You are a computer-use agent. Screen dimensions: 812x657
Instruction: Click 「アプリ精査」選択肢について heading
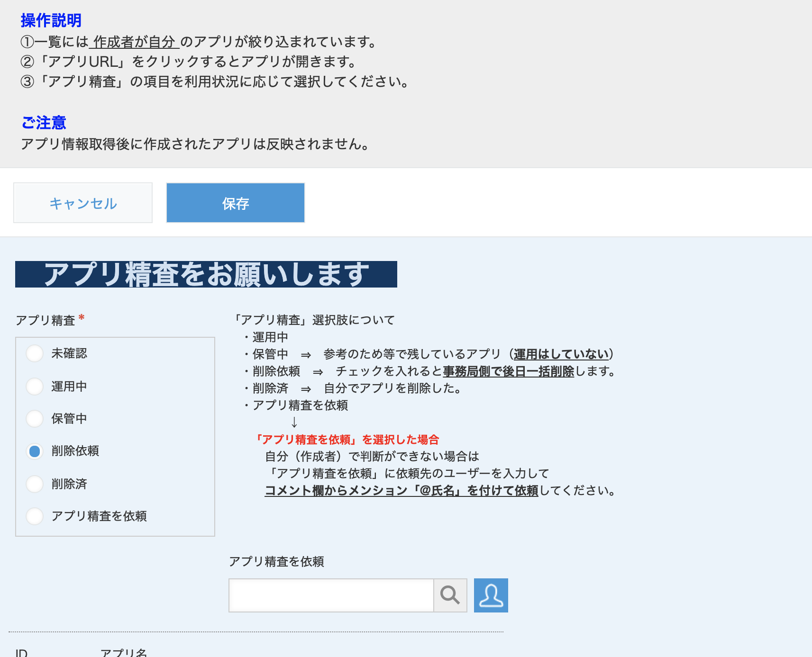point(314,320)
